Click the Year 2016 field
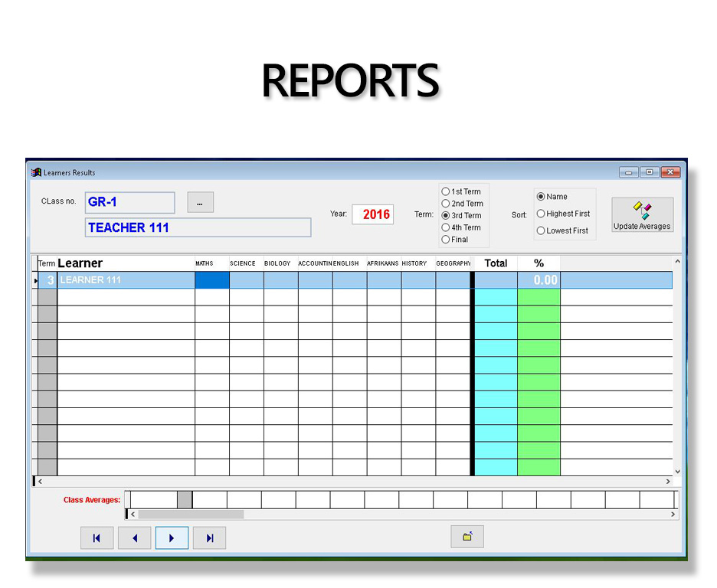The width and height of the screenshot is (717, 588). pyautogui.click(x=373, y=214)
